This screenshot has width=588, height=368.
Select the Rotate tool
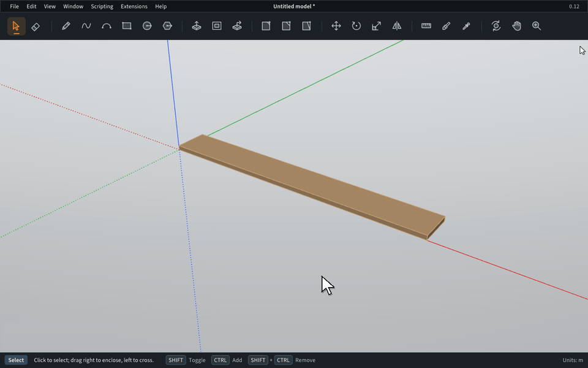(x=356, y=26)
